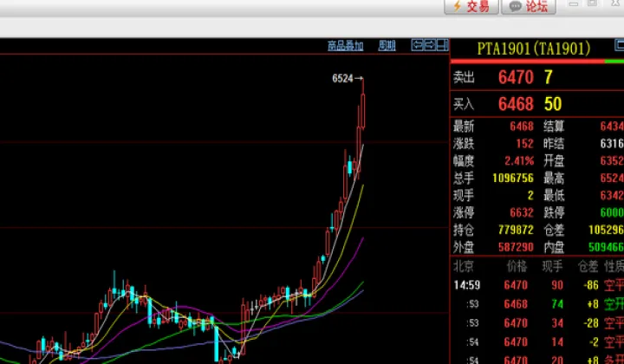This screenshot has width=624, height=364.
Task: Select the tick row with volume 34
Action: click(x=537, y=322)
